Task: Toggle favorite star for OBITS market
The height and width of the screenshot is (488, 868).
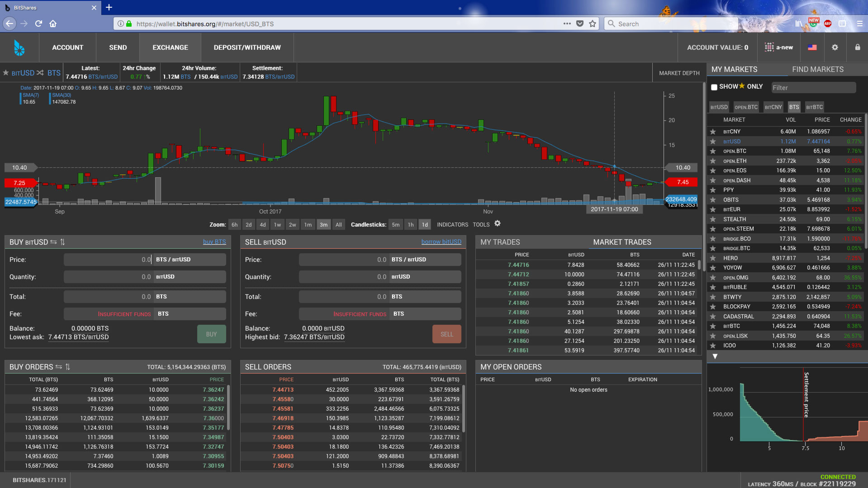Action: point(713,200)
